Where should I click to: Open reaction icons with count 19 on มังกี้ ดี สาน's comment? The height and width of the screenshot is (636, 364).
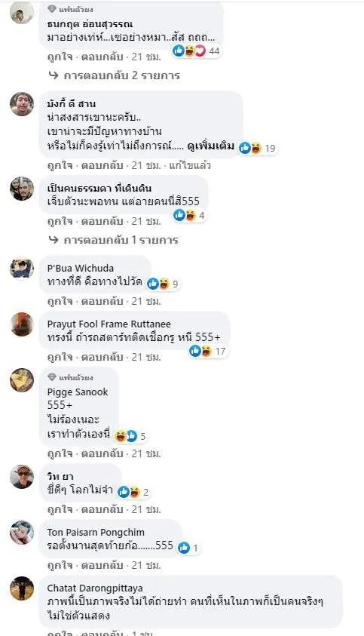pos(258,148)
